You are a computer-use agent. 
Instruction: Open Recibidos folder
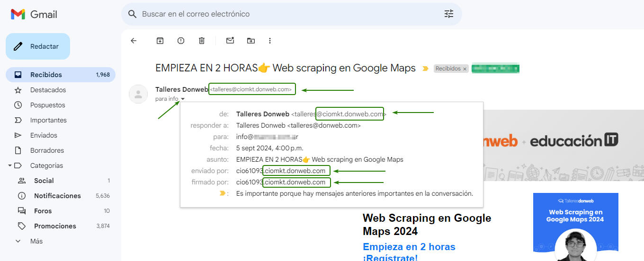[61, 75]
